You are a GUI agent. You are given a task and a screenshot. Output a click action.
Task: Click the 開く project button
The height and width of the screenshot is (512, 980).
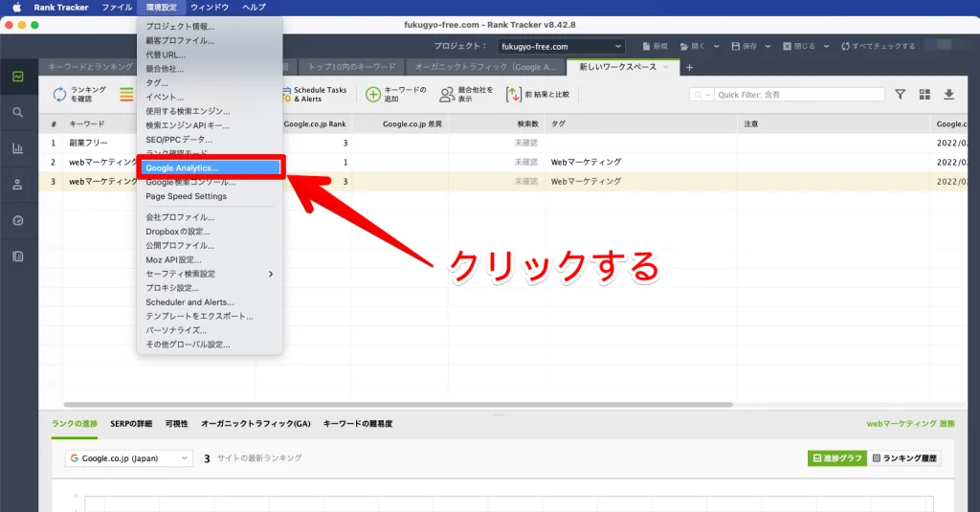coord(693,46)
